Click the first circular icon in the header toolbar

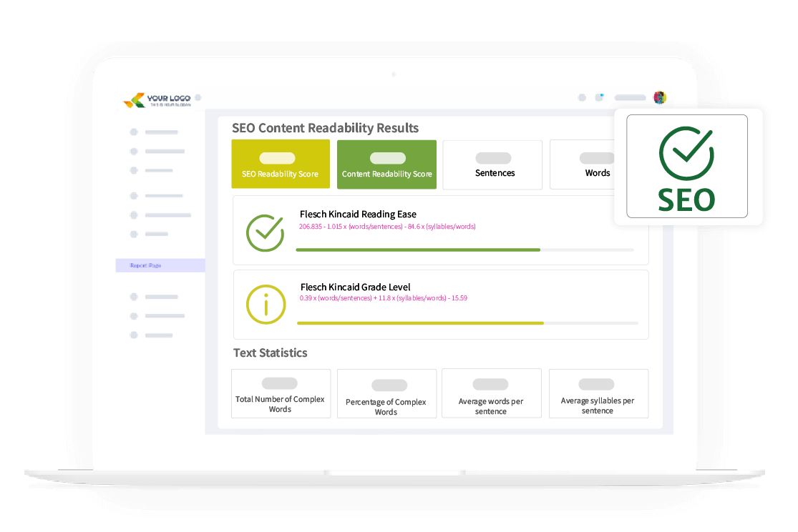pos(582,97)
